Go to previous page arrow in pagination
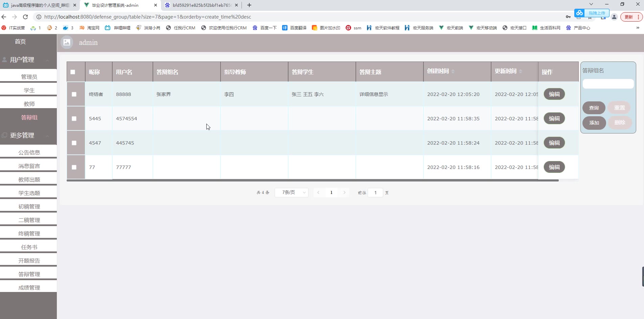Image resolution: width=644 pixels, height=319 pixels. pos(319,193)
